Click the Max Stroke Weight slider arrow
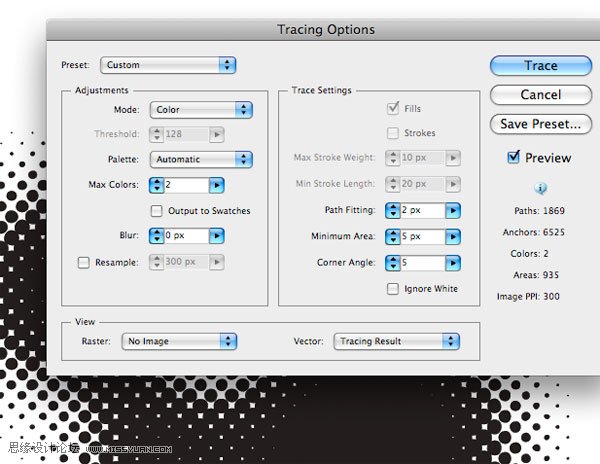600x464 pixels. pyautogui.click(x=453, y=158)
